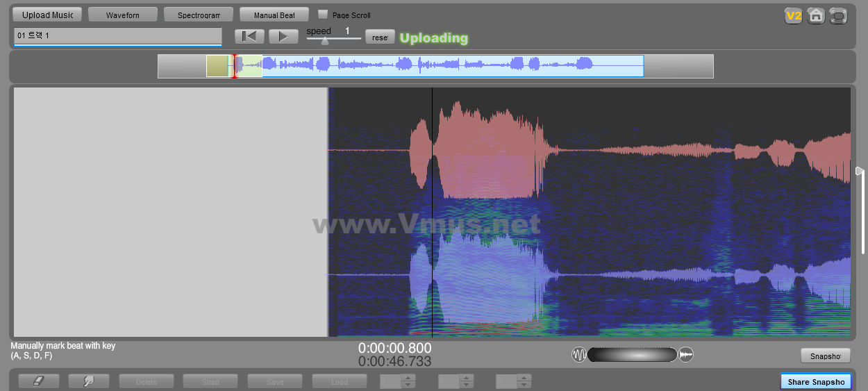Click the horizontal zoom gradient slider
The image size is (868, 391).
point(632,355)
